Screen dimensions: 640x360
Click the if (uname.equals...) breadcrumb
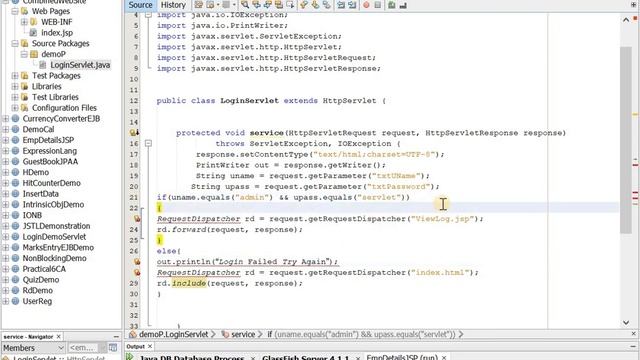pos(361,334)
